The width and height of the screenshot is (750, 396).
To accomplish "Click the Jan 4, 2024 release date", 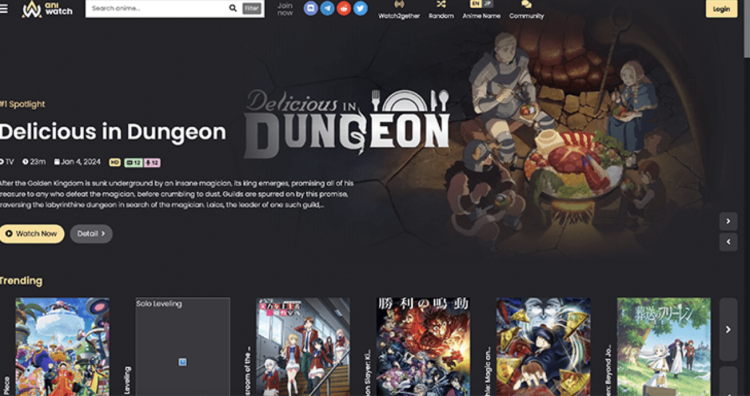I will click(77, 162).
